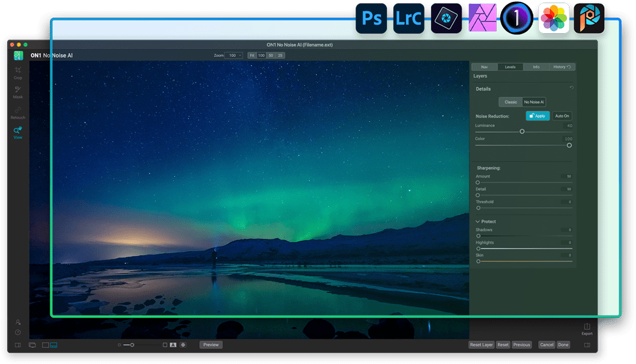Set zoom to 25 preset

pos(280,56)
